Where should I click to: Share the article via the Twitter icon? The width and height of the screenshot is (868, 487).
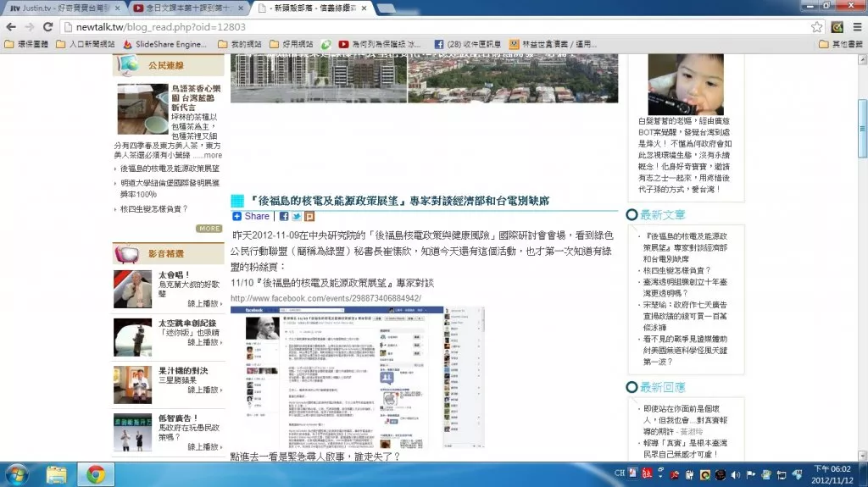pyautogui.click(x=297, y=216)
